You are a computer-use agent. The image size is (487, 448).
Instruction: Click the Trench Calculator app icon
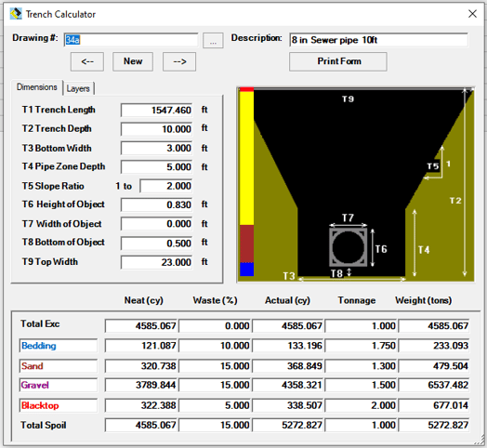click(x=16, y=14)
